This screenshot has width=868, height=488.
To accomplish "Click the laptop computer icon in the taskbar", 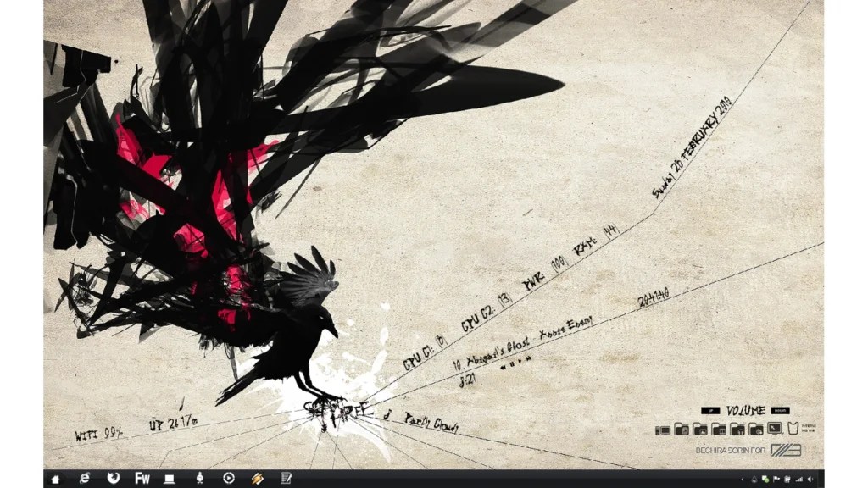I will point(170,480).
